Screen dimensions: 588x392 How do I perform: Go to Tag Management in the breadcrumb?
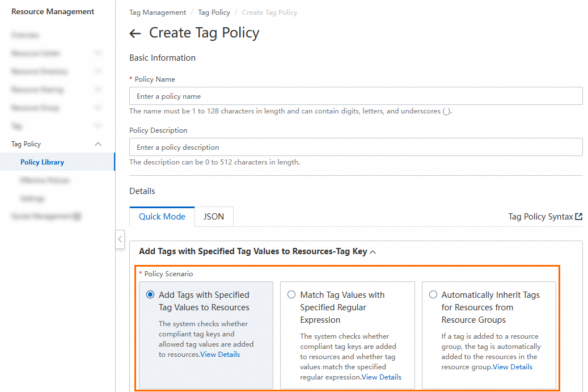click(x=158, y=12)
